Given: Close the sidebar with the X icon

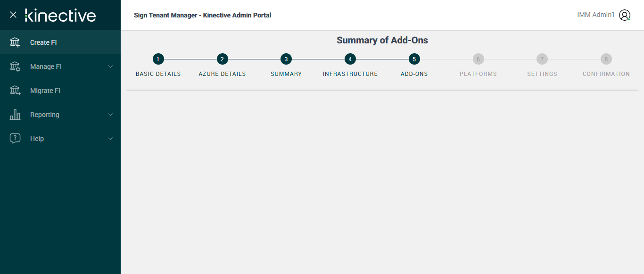Looking at the screenshot, I should (13, 15).
